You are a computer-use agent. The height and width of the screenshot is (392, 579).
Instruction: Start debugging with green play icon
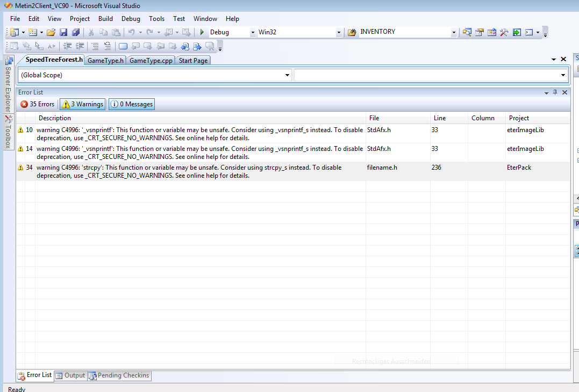coord(202,32)
